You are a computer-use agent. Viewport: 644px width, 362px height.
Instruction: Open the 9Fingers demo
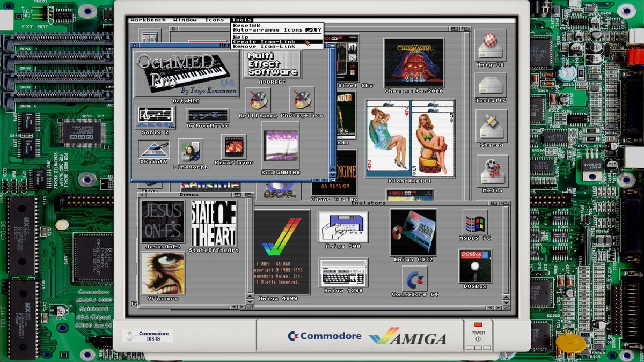click(x=164, y=275)
